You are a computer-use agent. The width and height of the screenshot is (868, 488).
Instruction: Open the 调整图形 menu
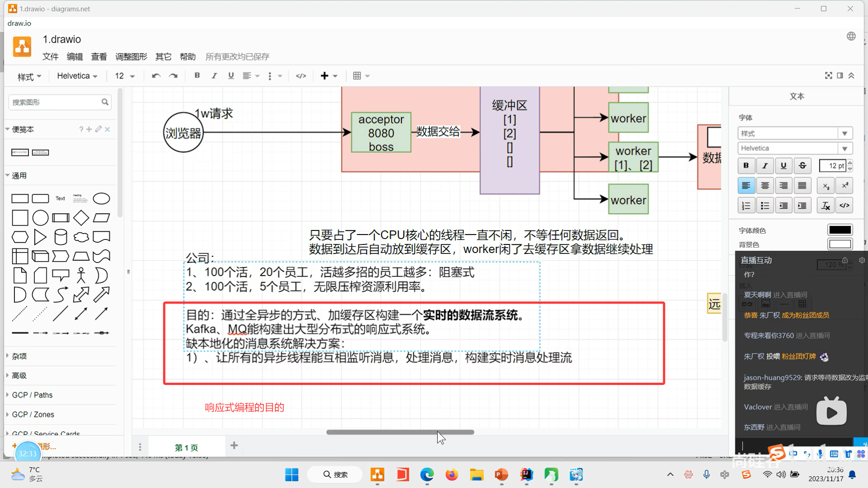pos(131,56)
